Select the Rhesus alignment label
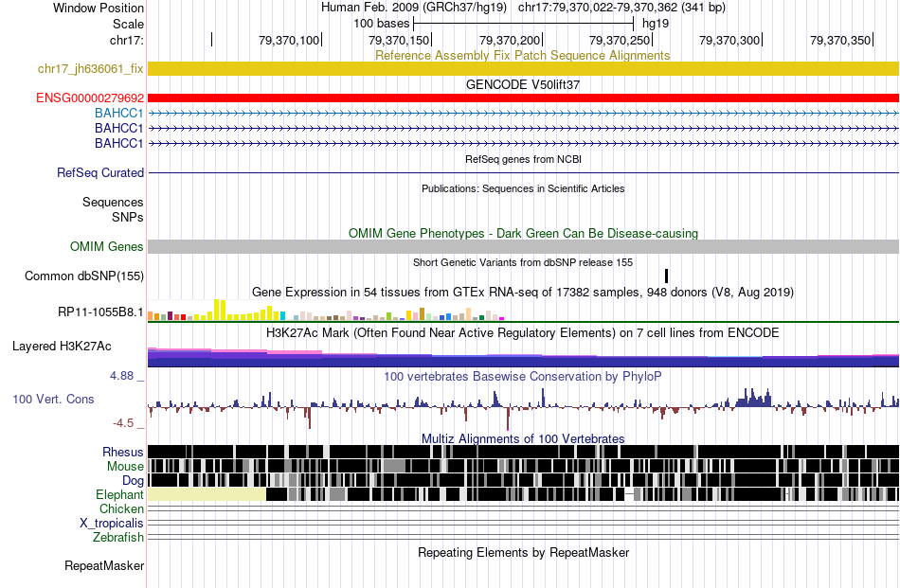 tap(123, 452)
